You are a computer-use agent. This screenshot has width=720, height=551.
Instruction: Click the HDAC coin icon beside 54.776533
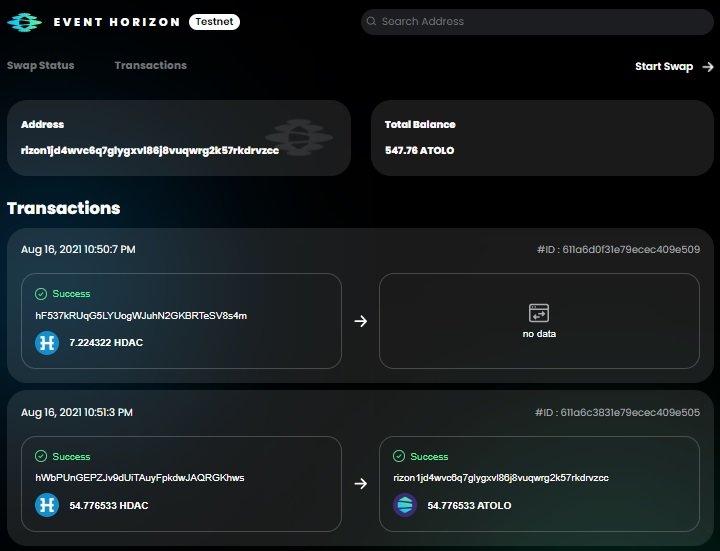click(47, 505)
